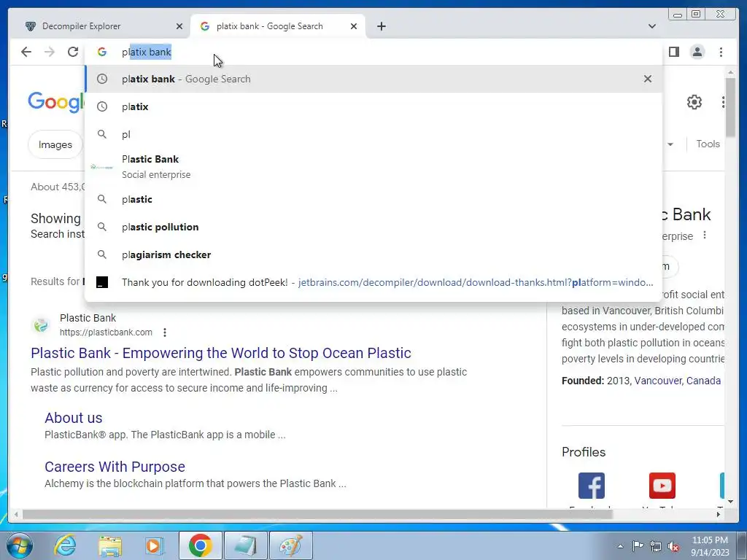
Task: Open the About us sitelink
Action: point(74,418)
